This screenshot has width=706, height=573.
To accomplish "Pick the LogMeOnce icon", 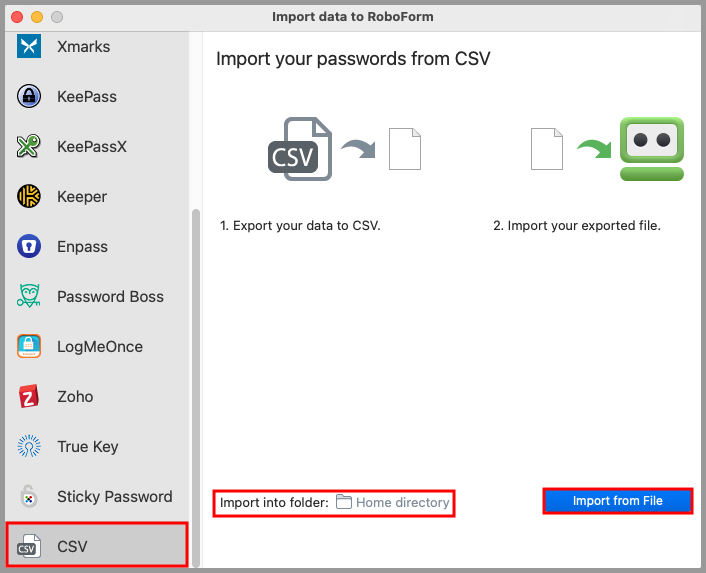I will tap(29, 346).
